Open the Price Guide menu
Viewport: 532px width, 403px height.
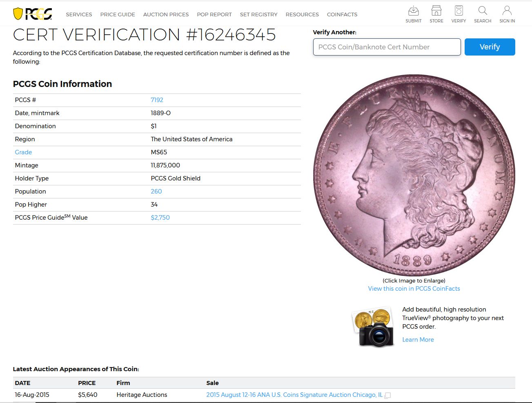(118, 14)
